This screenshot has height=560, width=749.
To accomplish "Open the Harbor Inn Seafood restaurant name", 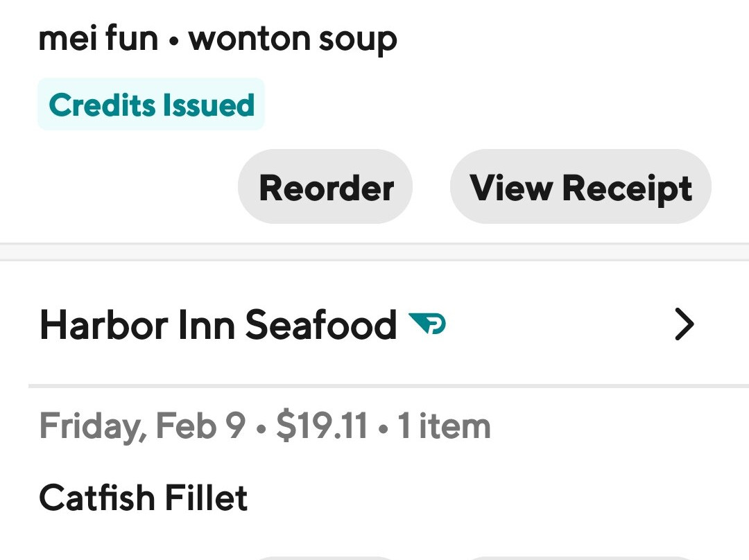I will coord(218,324).
